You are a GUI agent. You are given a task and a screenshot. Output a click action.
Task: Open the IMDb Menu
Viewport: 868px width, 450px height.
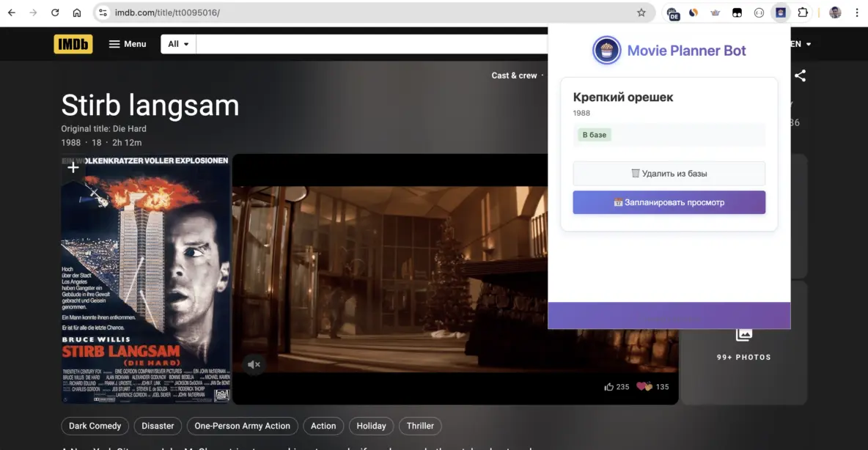tap(127, 44)
